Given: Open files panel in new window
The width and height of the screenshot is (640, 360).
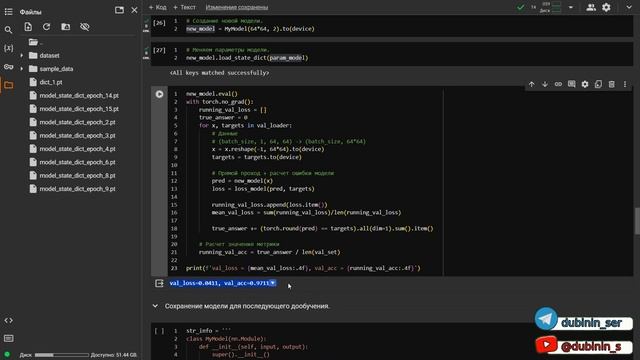Looking at the screenshot, I should (119, 10).
